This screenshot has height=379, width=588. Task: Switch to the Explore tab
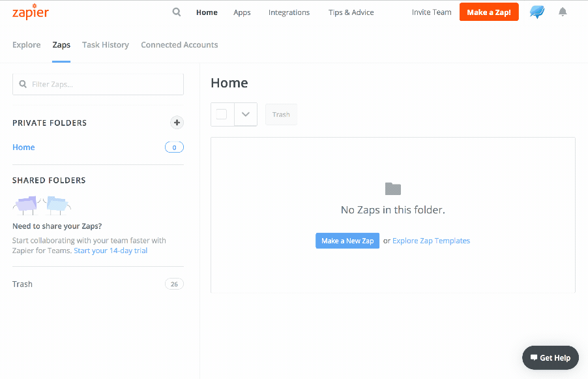click(x=27, y=45)
